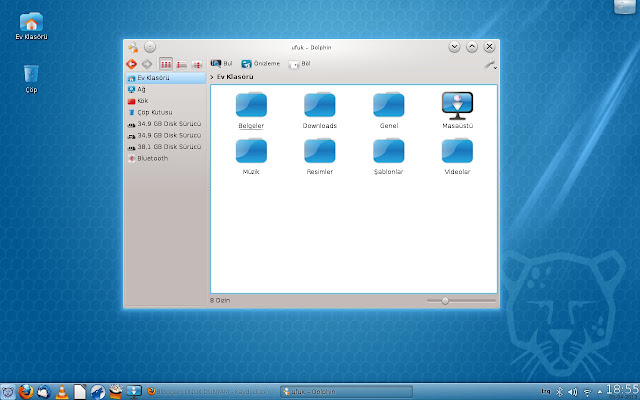
Task: Open Ev Klasörü desktop icon
Action: [31, 26]
